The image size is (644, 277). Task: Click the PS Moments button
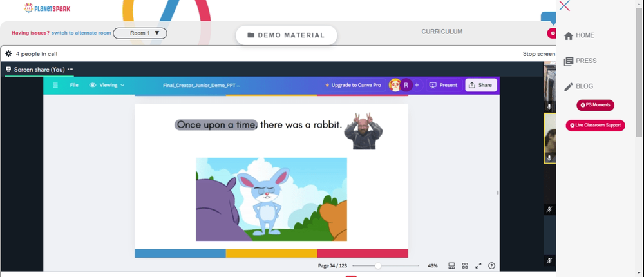[596, 105]
